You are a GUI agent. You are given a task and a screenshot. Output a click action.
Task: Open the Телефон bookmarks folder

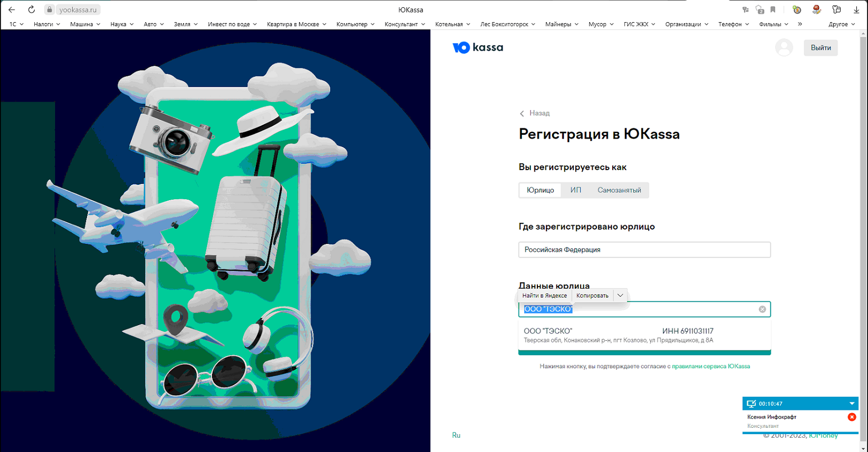click(x=734, y=24)
